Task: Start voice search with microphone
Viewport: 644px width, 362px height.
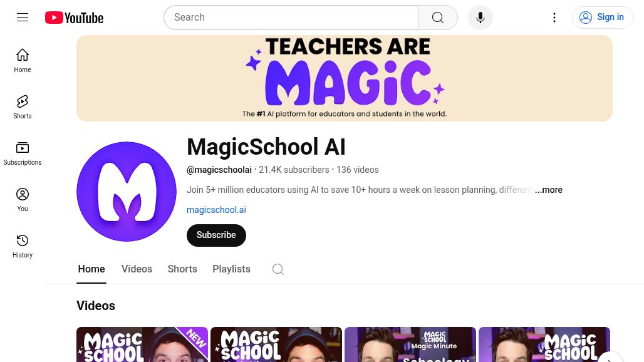Action: 480,18
